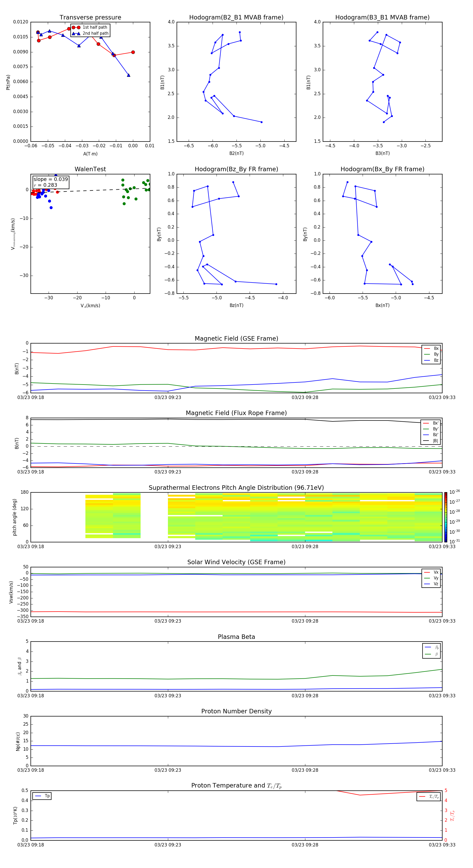
Task: Click 'Vx' in the solar wind legend
Action: coord(431,572)
